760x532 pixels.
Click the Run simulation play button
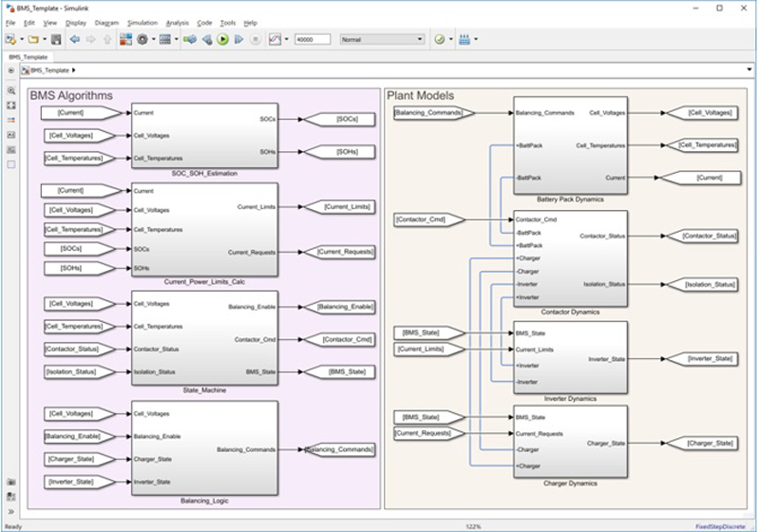tap(222, 39)
